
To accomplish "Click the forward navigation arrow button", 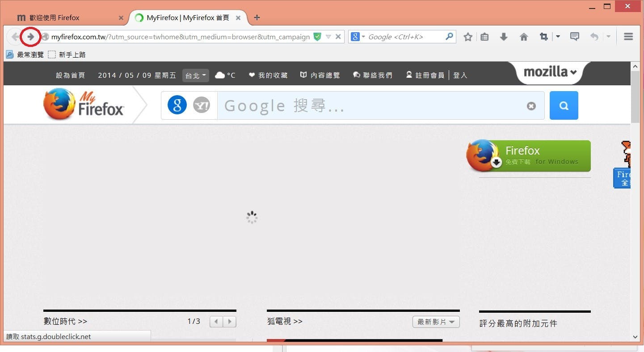I will point(30,37).
